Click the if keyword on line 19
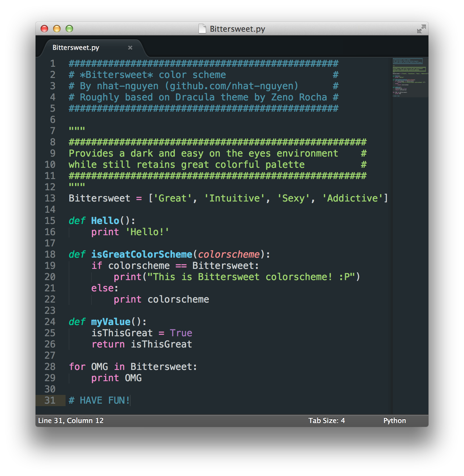 (x=97, y=266)
